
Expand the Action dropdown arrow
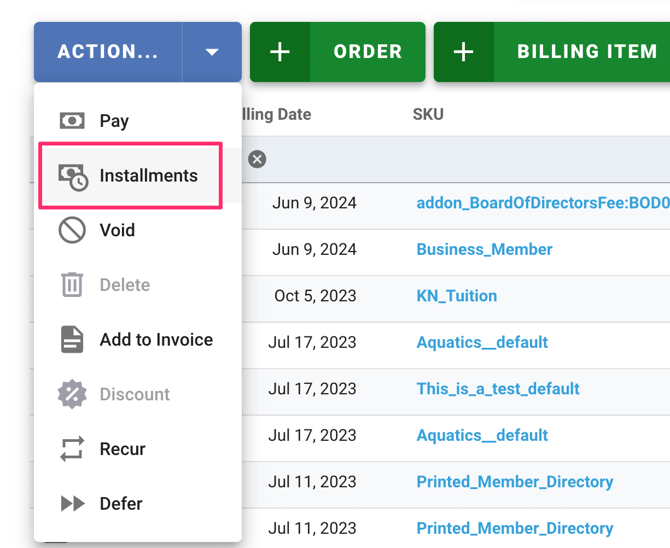212,52
